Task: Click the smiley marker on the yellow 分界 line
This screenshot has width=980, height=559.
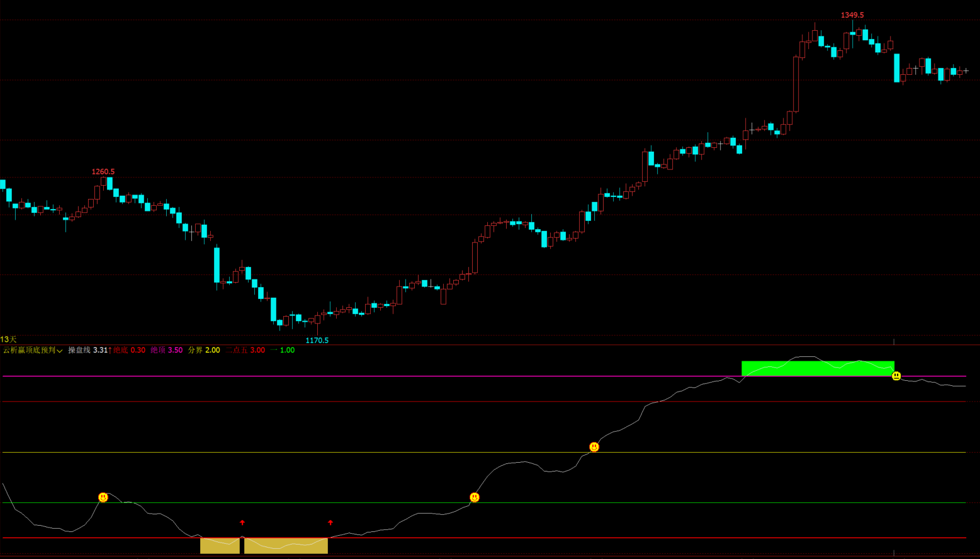Action: [594, 447]
